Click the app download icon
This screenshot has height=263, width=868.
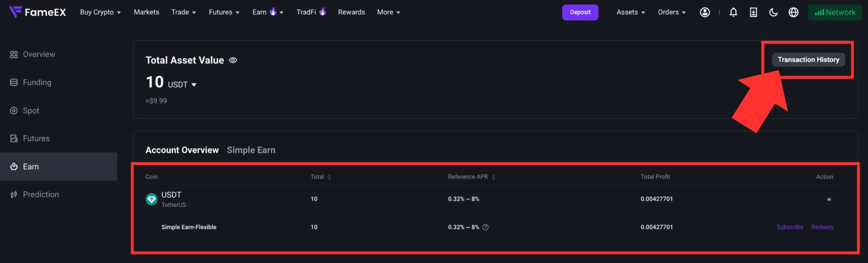click(754, 12)
